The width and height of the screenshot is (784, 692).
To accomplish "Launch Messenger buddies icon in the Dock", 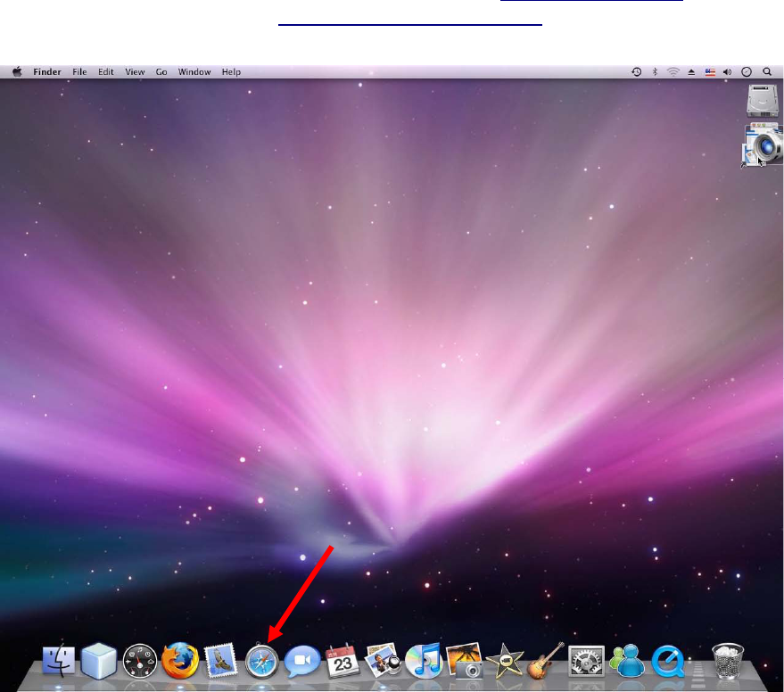I will tap(627, 661).
